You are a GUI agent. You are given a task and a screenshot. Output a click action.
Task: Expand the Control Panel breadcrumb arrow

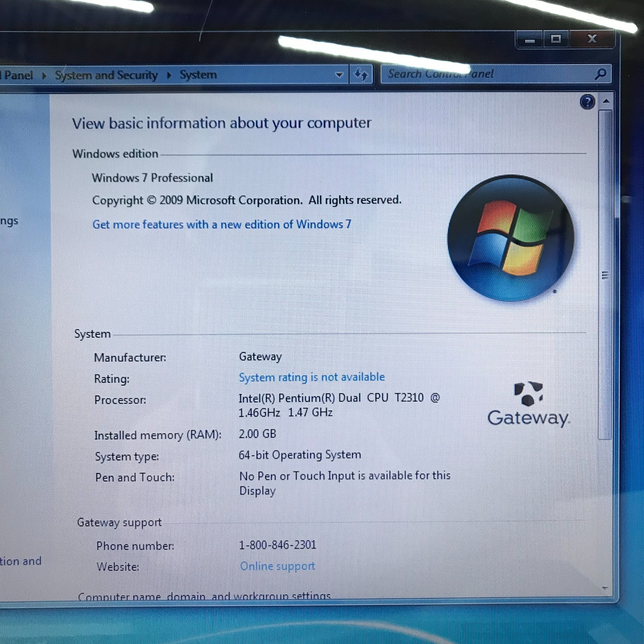44,76
